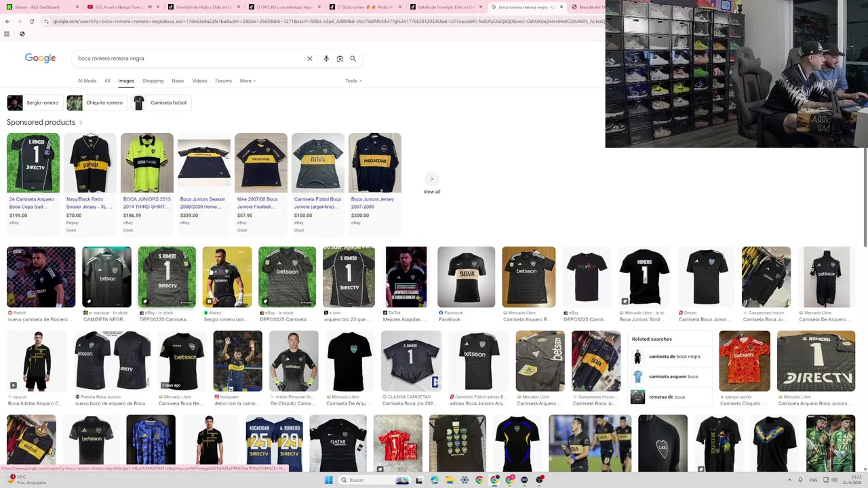
Task: Click the ENG language indicator in taskbar
Action: click(x=813, y=480)
